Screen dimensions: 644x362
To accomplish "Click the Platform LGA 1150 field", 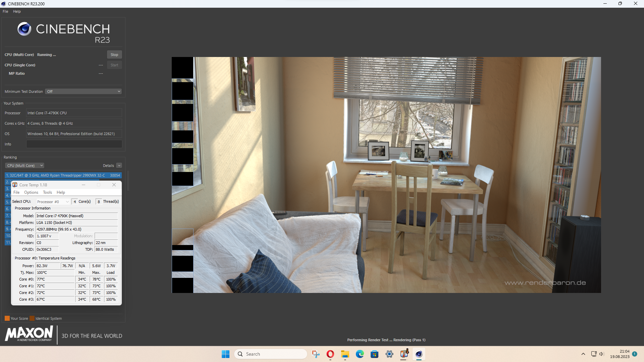I will point(77,223).
